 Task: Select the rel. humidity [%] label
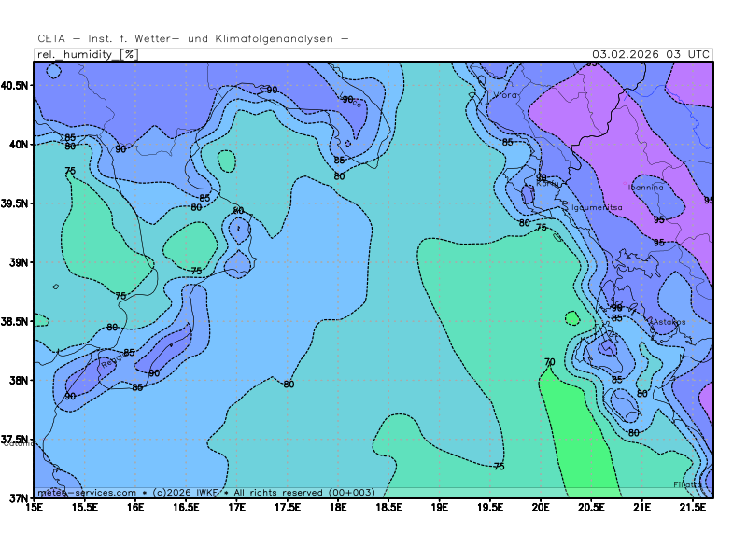tap(87, 54)
